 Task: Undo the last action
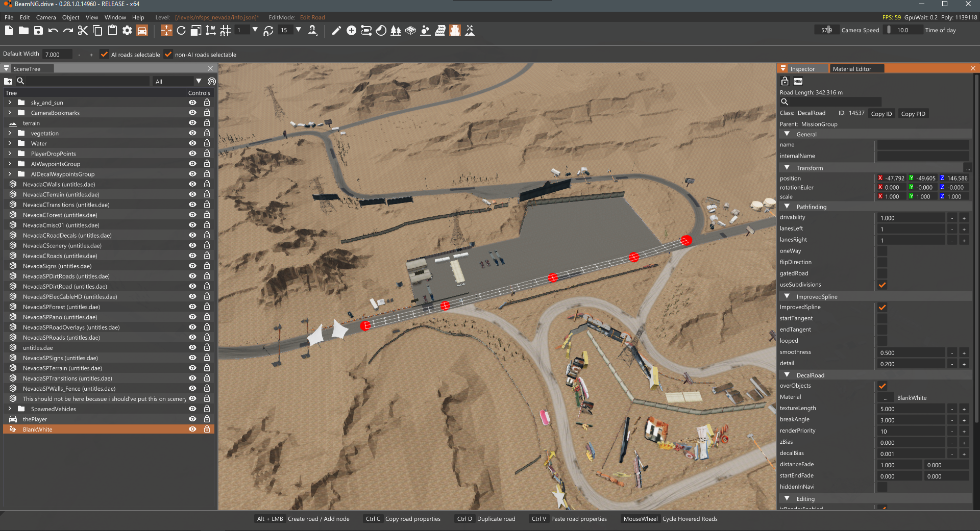tap(53, 31)
